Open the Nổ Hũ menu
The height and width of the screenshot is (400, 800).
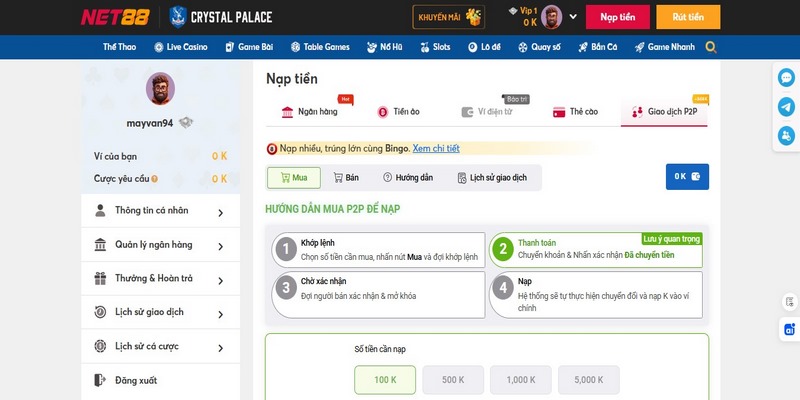click(x=385, y=47)
